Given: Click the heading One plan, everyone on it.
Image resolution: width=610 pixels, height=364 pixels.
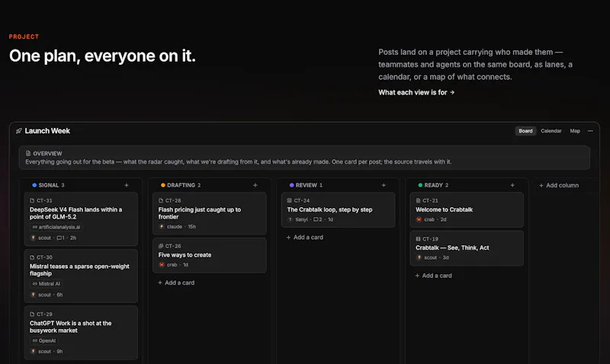Looking at the screenshot, I should tap(102, 56).
